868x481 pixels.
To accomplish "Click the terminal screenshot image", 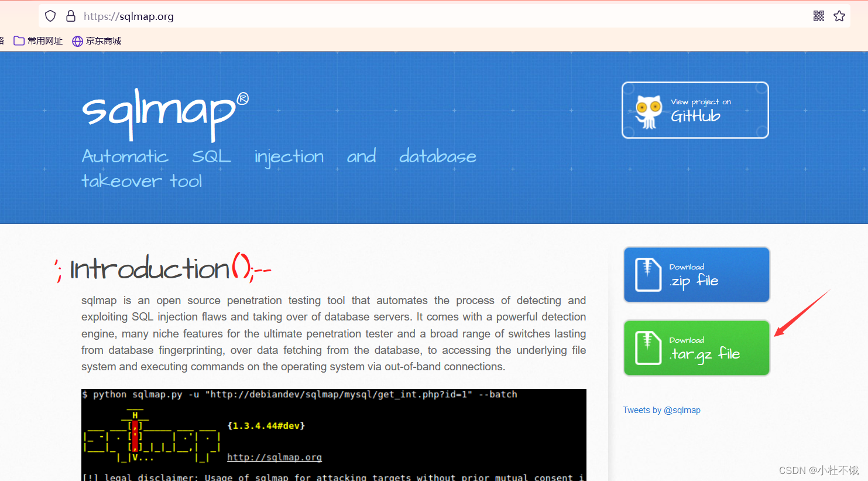I will pyautogui.click(x=333, y=435).
